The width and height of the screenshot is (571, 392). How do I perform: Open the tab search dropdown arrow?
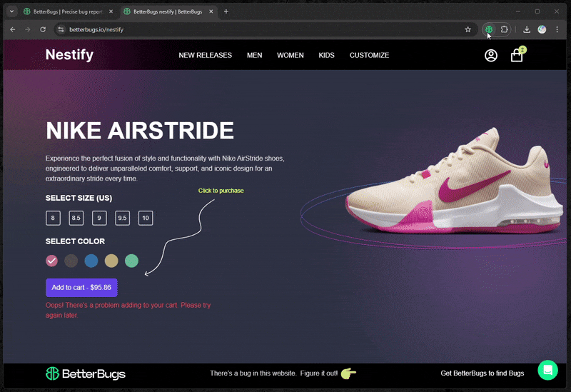(x=11, y=11)
